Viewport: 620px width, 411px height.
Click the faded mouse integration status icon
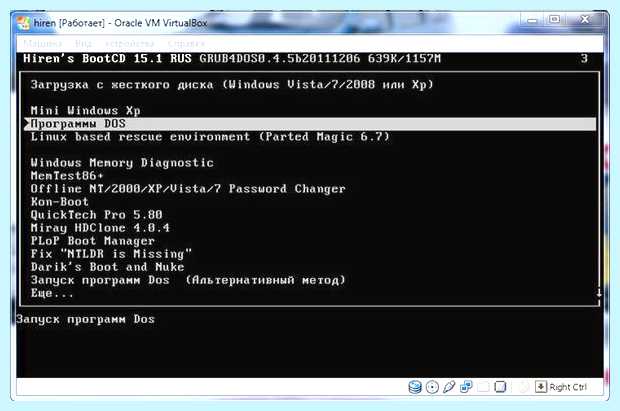pyautogui.click(x=523, y=386)
